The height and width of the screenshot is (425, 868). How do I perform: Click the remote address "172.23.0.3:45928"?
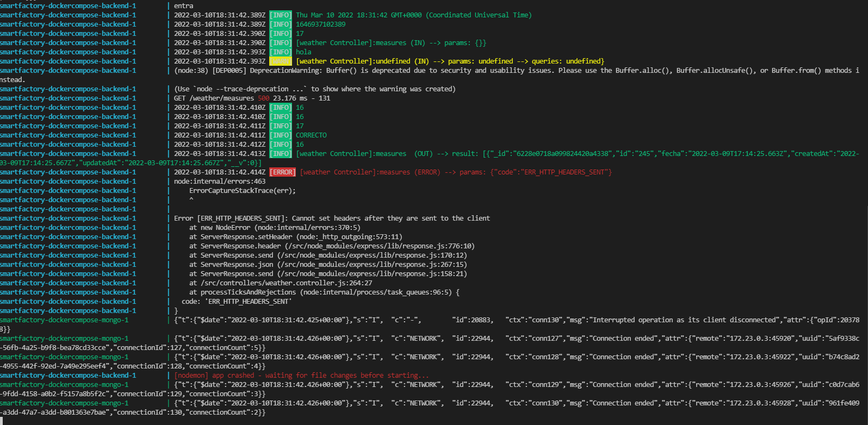(760, 403)
